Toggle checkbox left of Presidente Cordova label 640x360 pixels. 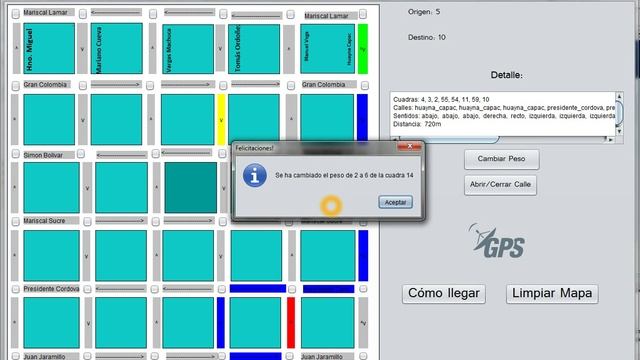click(16, 289)
